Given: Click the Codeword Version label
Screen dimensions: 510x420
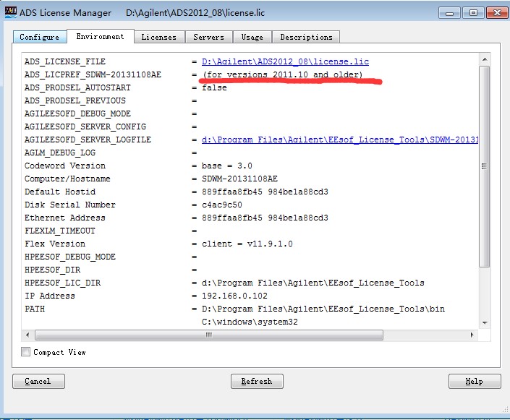Looking at the screenshot, I should click(x=65, y=166).
